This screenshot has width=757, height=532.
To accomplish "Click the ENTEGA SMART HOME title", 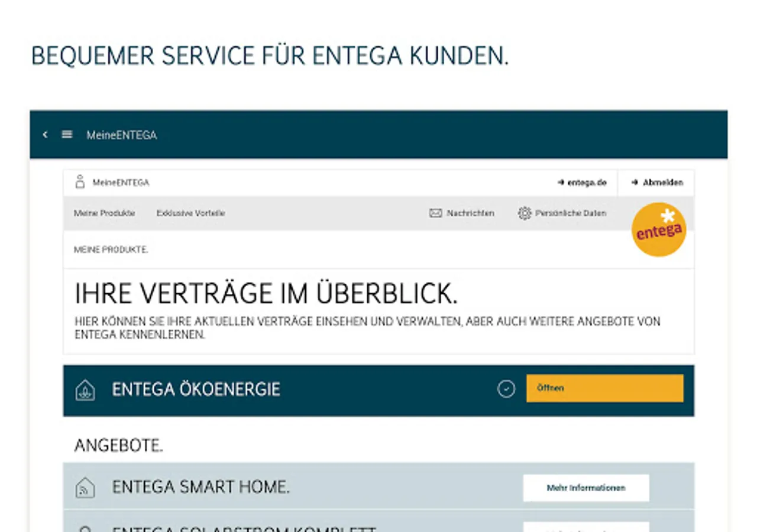I will 200,487.
